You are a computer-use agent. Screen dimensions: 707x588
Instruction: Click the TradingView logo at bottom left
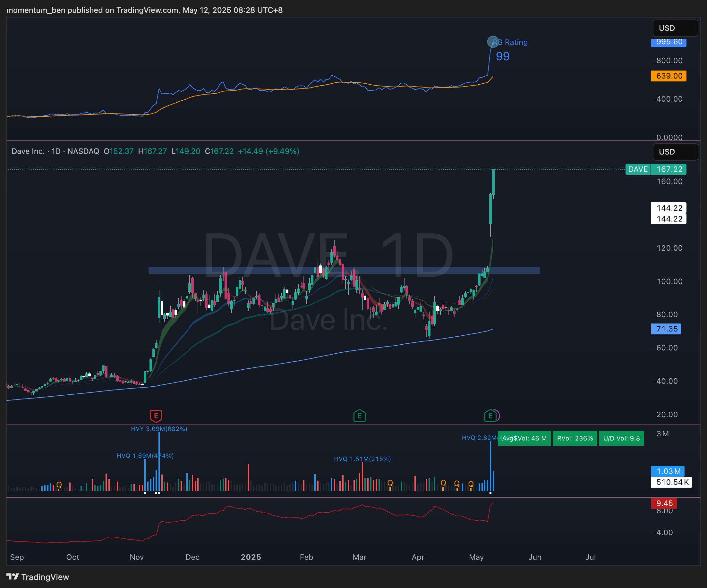[37, 577]
